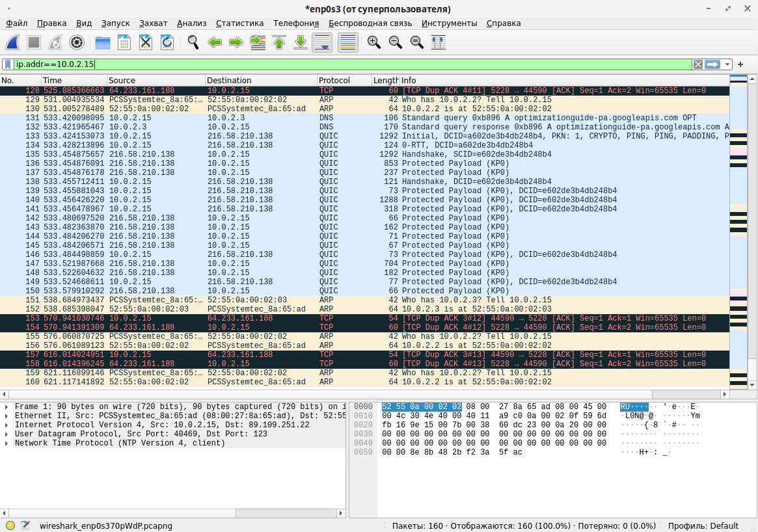Jump to the first packet
Screen dimensions: 758x532
pyautogui.click(x=279, y=43)
